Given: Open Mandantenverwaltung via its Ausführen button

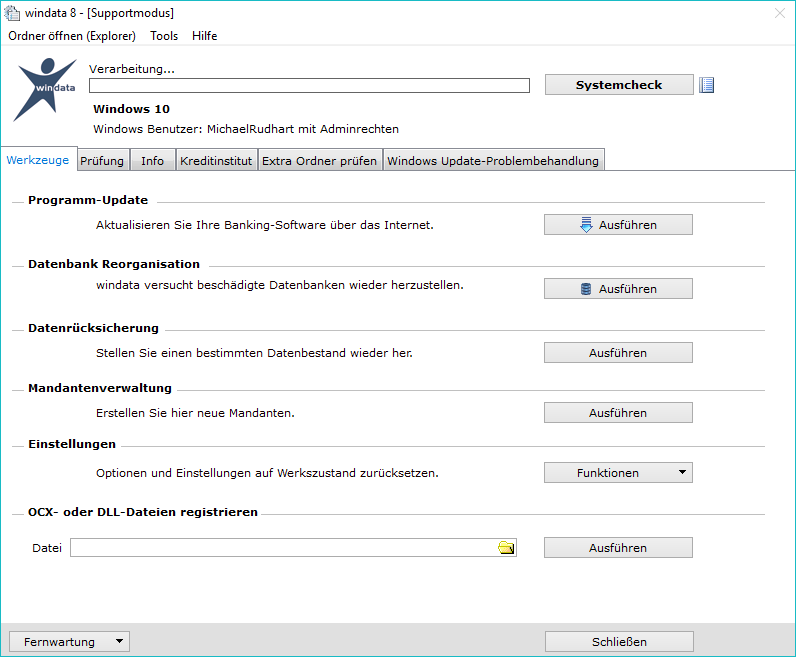Looking at the screenshot, I should pyautogui.click(x=618, y=412).
